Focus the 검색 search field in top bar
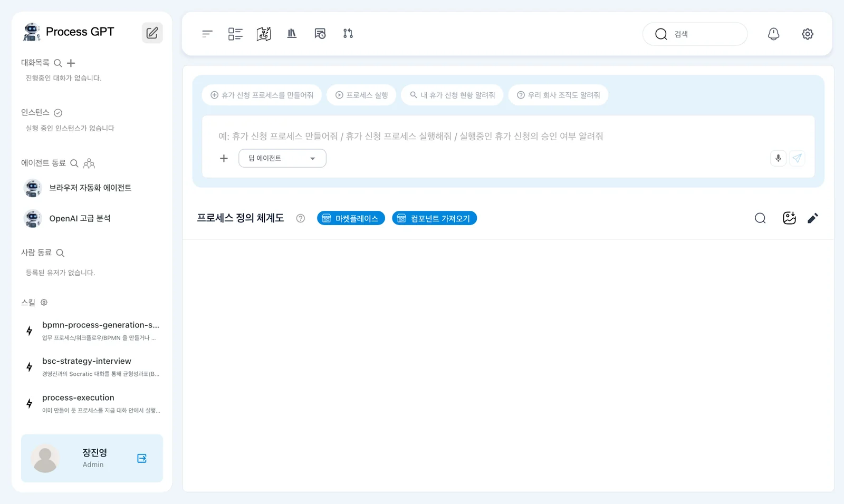 (695, 34)
